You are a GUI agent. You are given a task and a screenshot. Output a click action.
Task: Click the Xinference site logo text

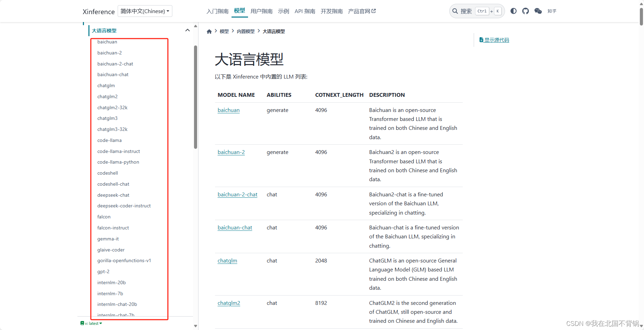click(x=98, y=11)
